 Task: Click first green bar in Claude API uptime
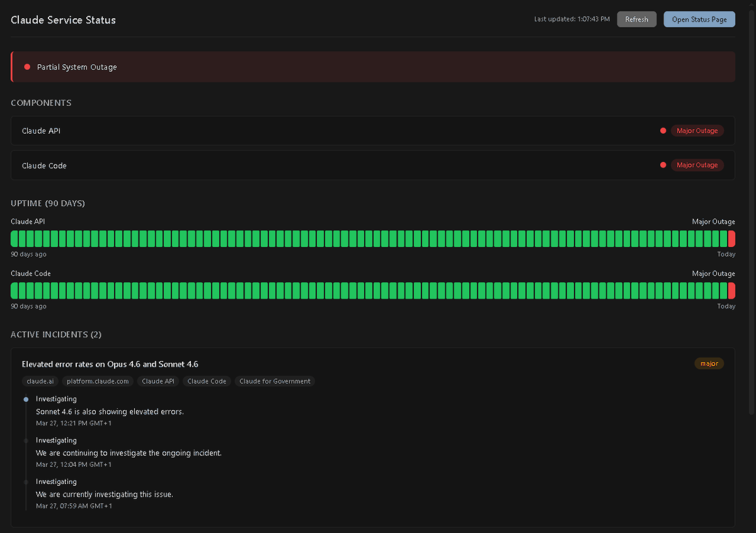[x=14, y=239]
